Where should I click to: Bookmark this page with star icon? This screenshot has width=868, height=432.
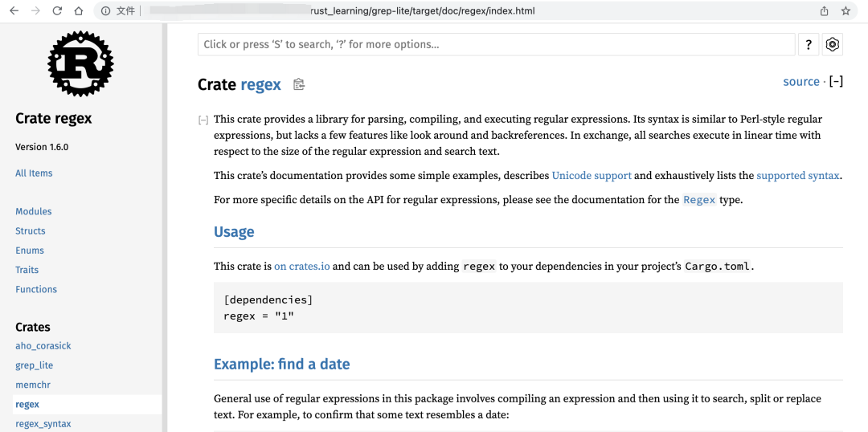click(x=845, y=11)
